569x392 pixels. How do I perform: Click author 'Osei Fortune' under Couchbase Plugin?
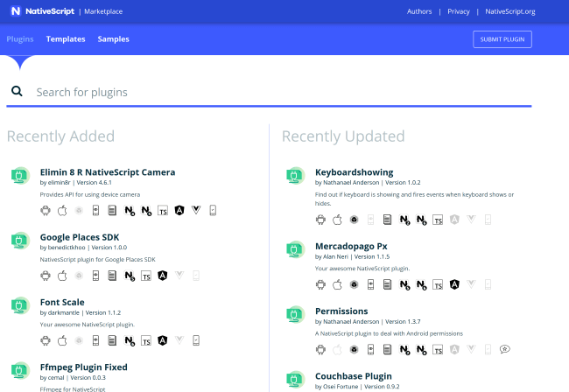tap(341, 387)
